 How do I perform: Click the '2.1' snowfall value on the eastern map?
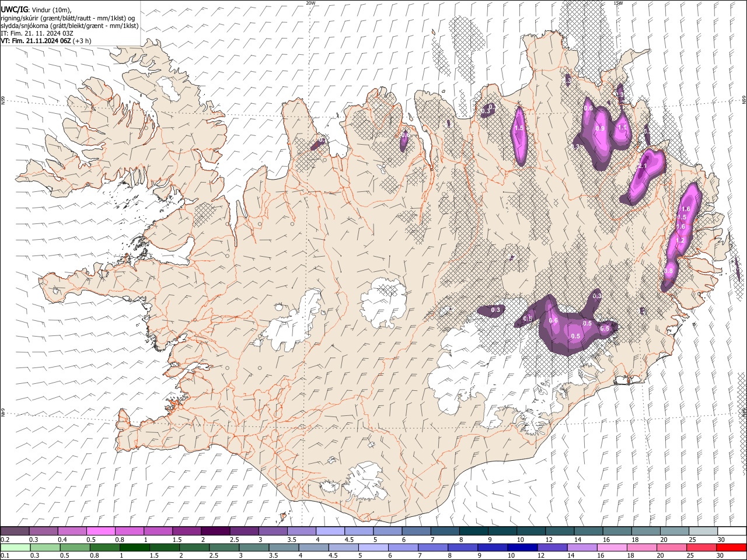(x=643, y=166)
